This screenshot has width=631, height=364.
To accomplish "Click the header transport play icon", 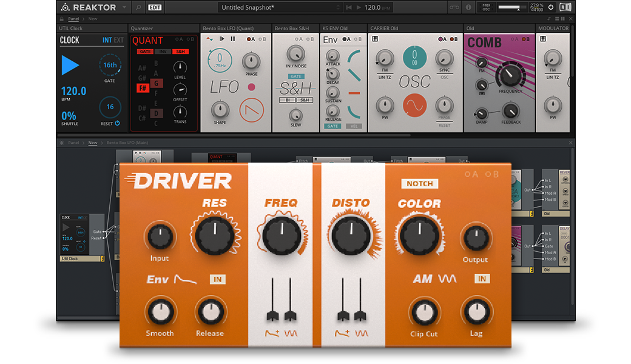I will [x=359, y=7].
